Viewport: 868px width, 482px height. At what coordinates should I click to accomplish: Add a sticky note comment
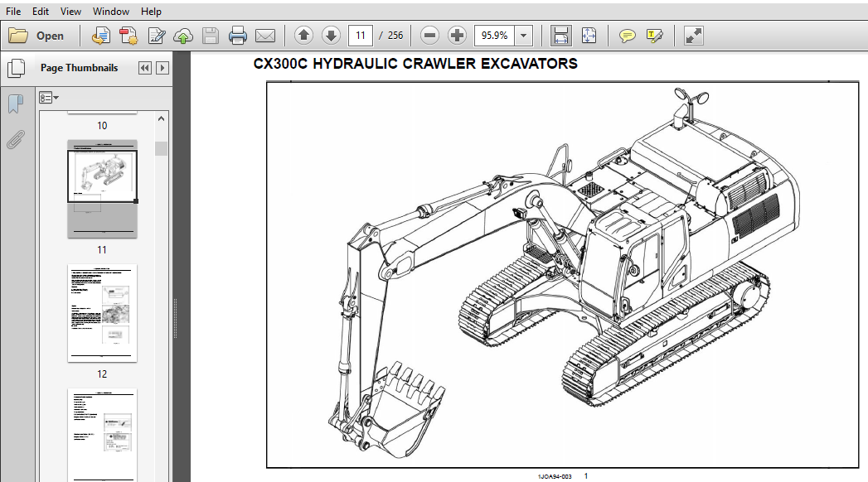click(x=627, y=36)
